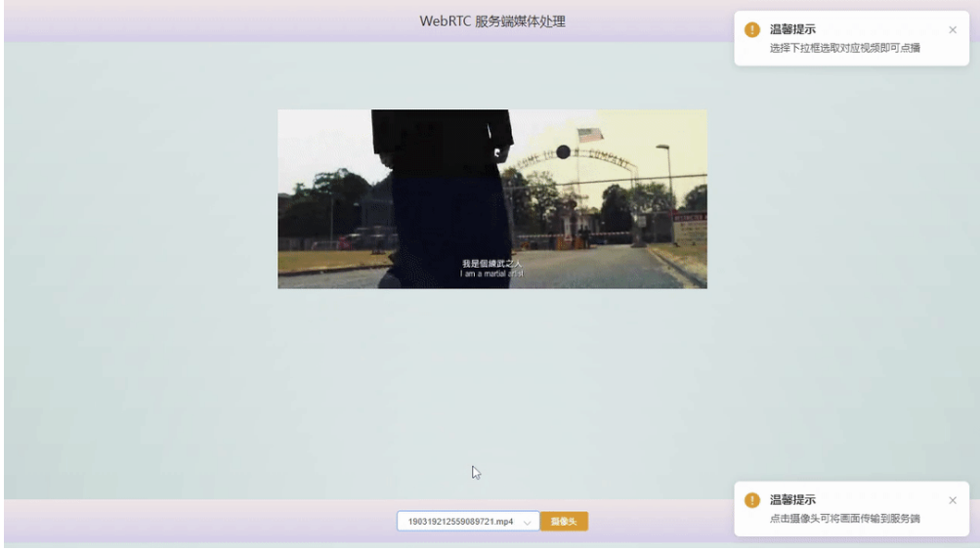Close the bottom 温馨提示 notification
The width and height of the screenshot is (980, 551).
tap(953, 500)
